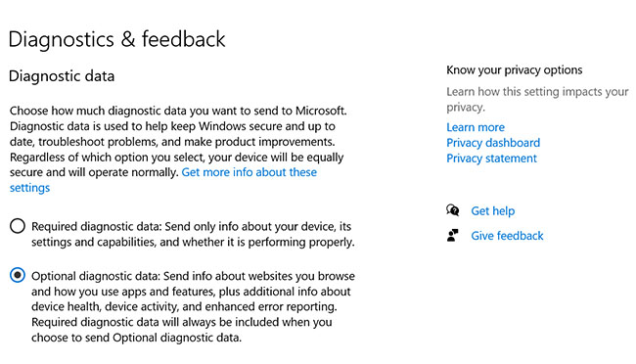The height and width of the screenshot is (364, 636).
Task: Click the Give feedback person icon
Action: tap(453, 236)
